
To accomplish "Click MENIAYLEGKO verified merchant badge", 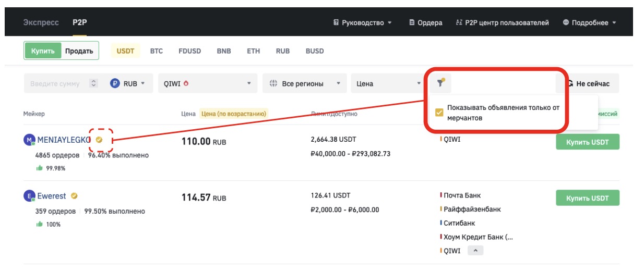I will click(x=99, y=140).
